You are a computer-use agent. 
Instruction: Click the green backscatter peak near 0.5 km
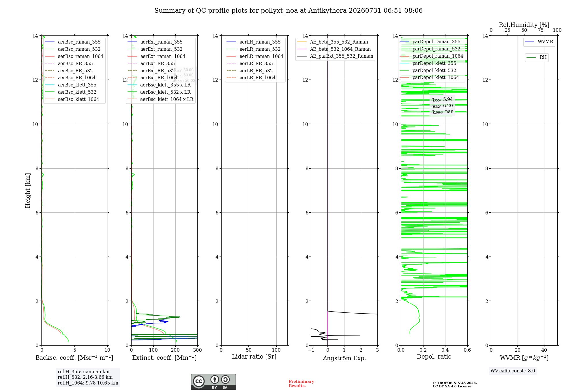62,334
